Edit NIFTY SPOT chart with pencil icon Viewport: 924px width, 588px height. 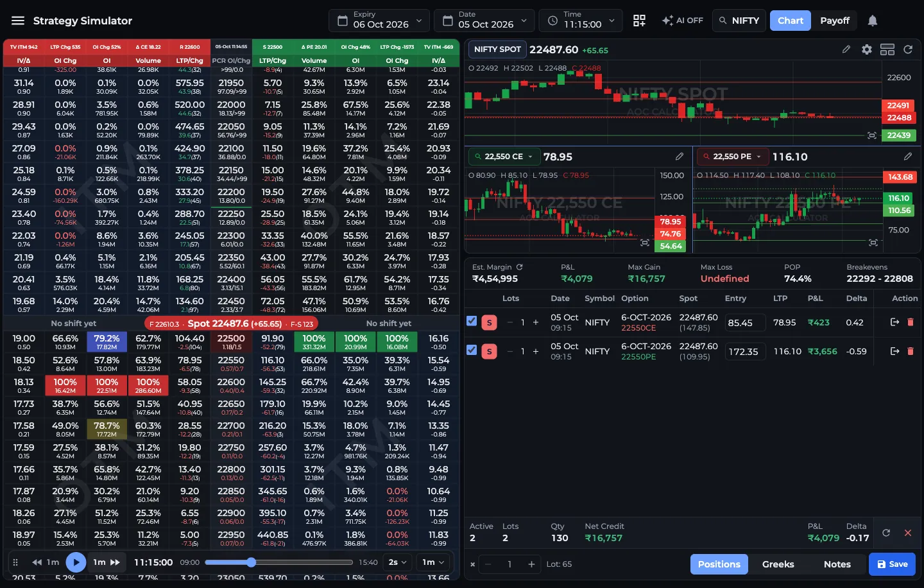click(846, 49)
